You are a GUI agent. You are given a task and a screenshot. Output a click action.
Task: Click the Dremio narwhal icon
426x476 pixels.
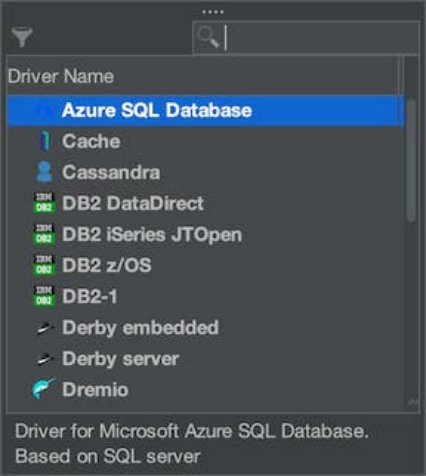click(x=44, y=389)
